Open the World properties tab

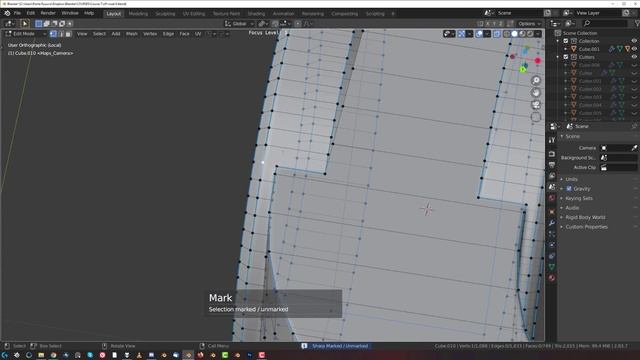pyautogui.click(x=552, y=198)
